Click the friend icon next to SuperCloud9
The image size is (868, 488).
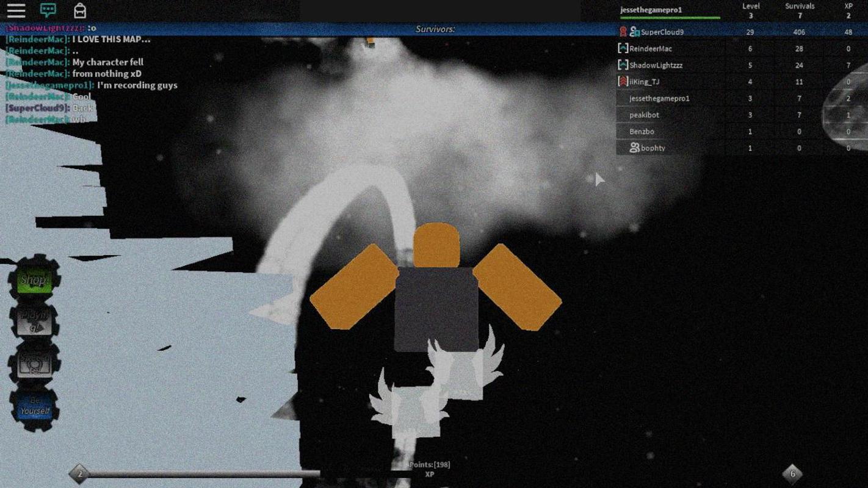[x=635, y=32]
